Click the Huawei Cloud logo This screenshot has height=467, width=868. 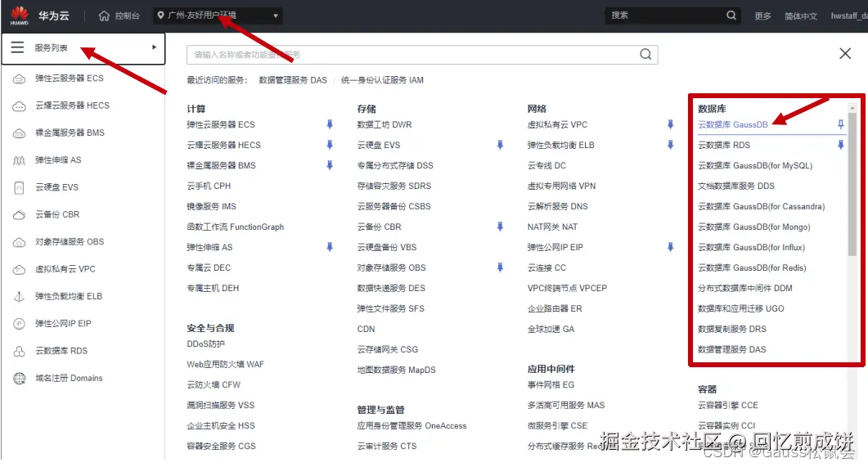tap(20, 16)
